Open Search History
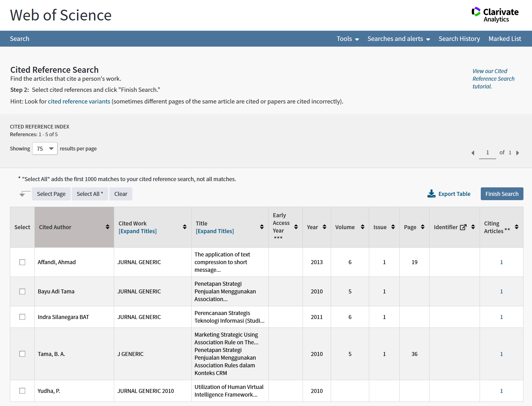This screenshot has height=406, width=532. (x=459, y=39)
